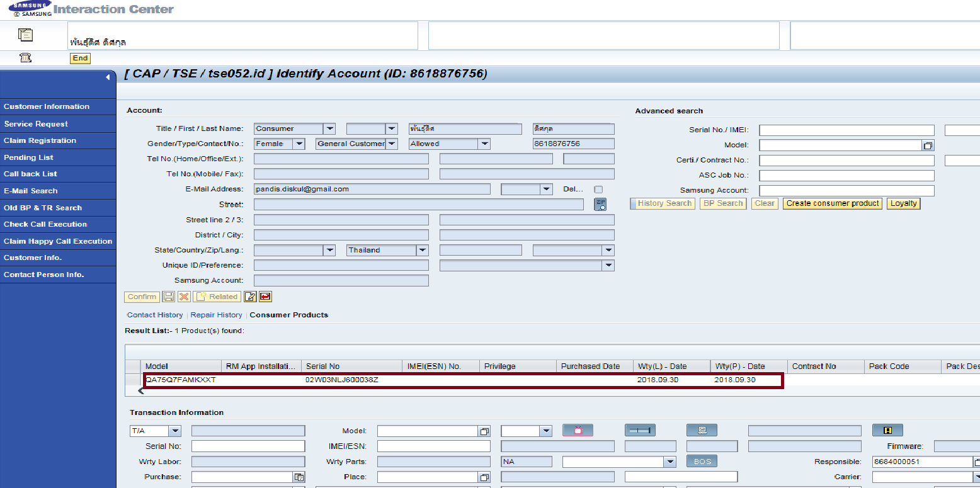The width and height of the screenshot is (980, 488).
Task: Open the Gender Female dropdown
Action: pos(299,144)
